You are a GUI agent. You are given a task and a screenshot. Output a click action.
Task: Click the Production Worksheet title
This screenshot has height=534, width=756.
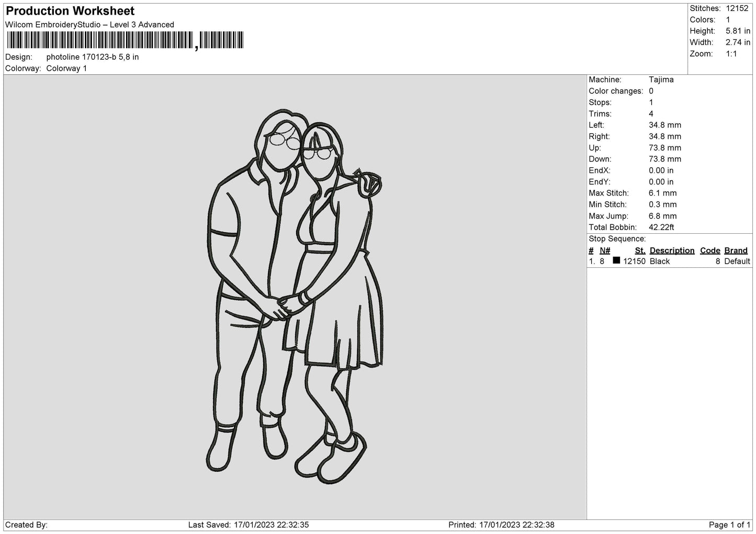click(x=70, y=11)
